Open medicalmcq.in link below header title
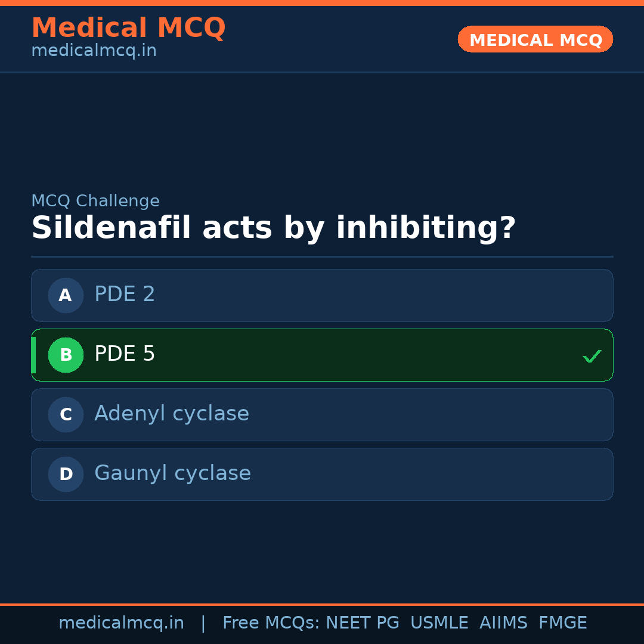The width and height of the screenshot is (644, 644). pos(94,51)
